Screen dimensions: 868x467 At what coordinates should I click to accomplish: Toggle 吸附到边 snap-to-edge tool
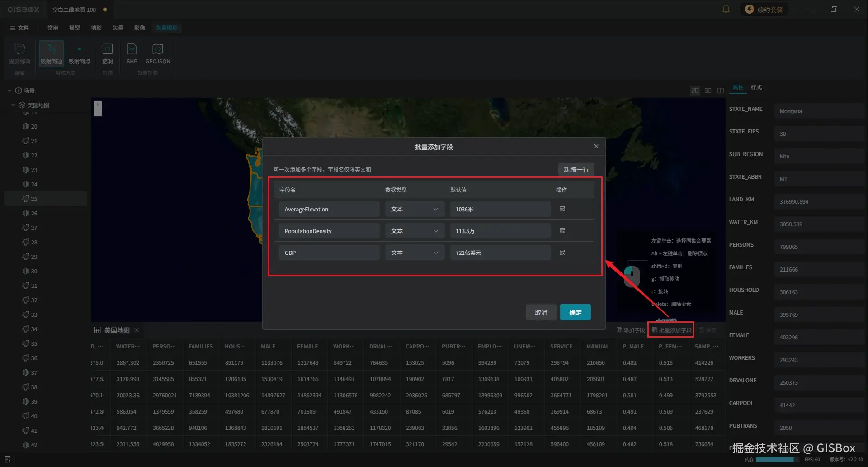(51, 53)
